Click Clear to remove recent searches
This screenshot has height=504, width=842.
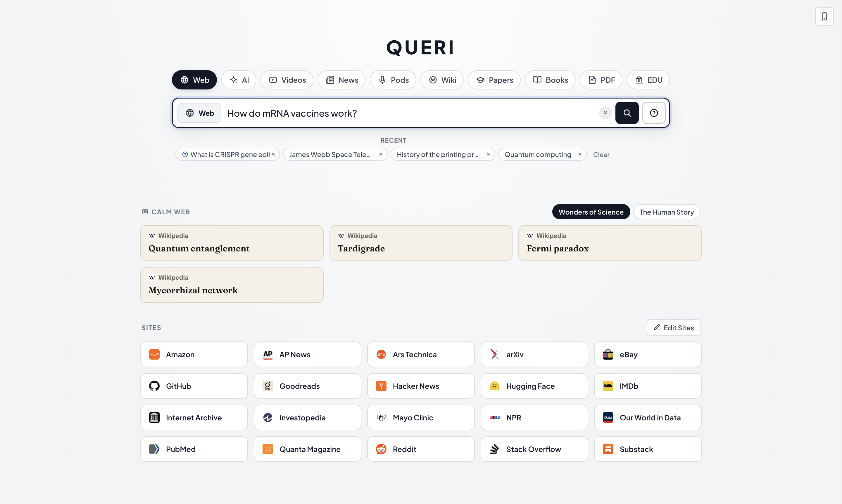coord(601,155)
